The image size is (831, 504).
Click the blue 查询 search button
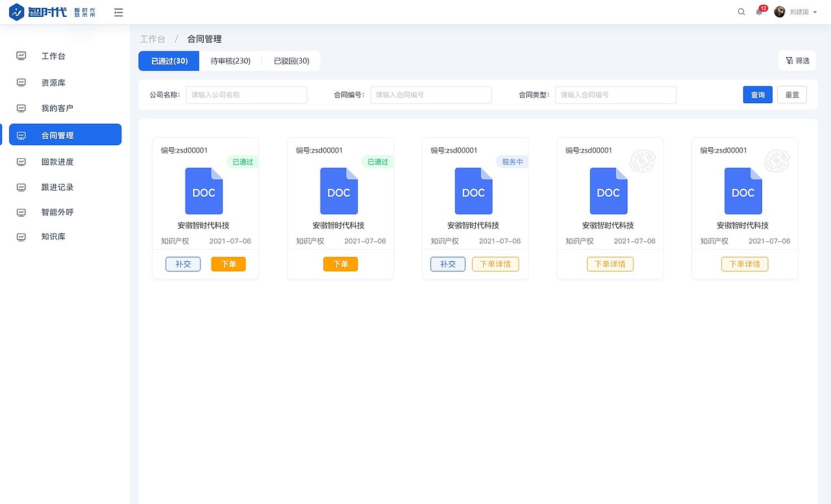757,95
